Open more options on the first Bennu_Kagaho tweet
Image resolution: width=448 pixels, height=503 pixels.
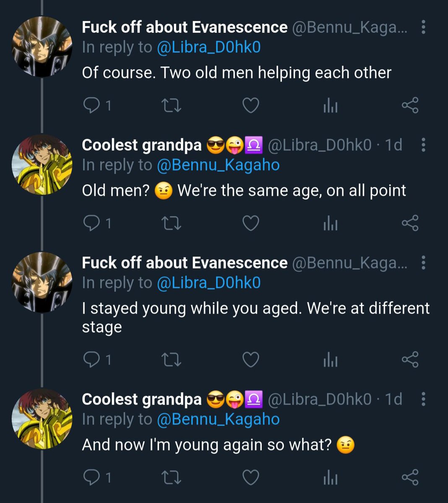coord(423,27)
